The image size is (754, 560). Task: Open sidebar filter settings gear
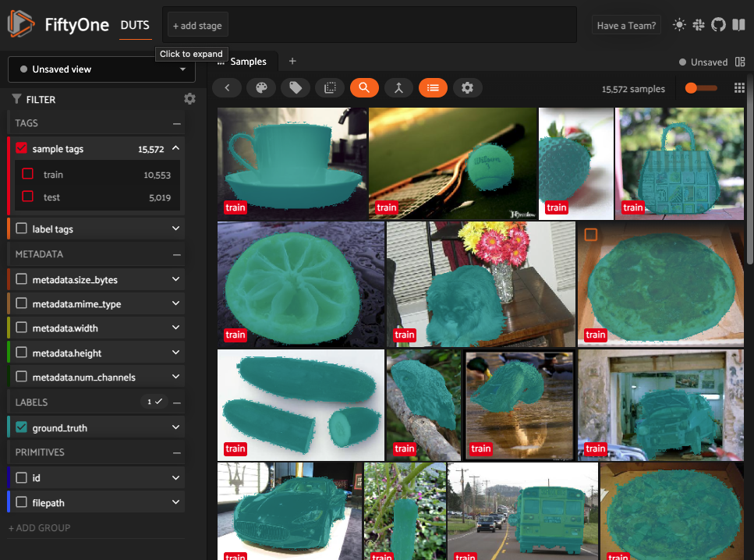pyautogui.click(x=190, y=98)
